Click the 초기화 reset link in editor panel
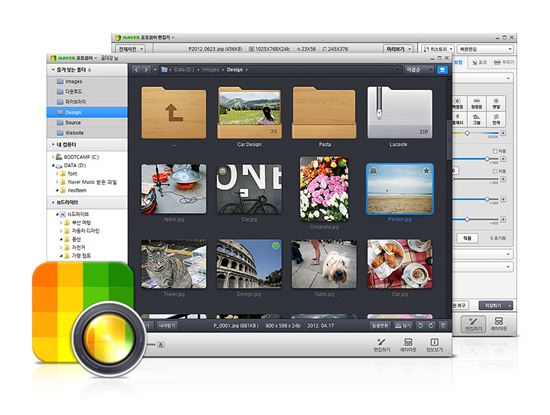550x415 pixels. 498,238
